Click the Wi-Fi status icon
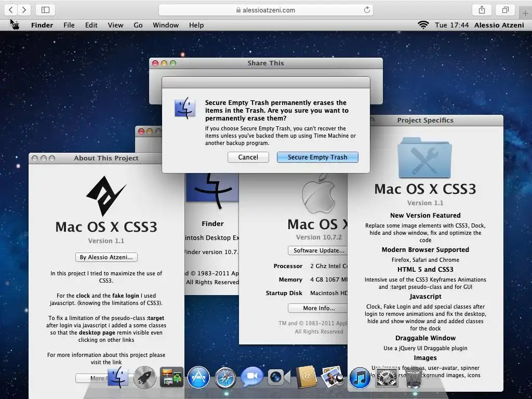The height and width of the screenshot is (399, 532). [x=423, y=25]
